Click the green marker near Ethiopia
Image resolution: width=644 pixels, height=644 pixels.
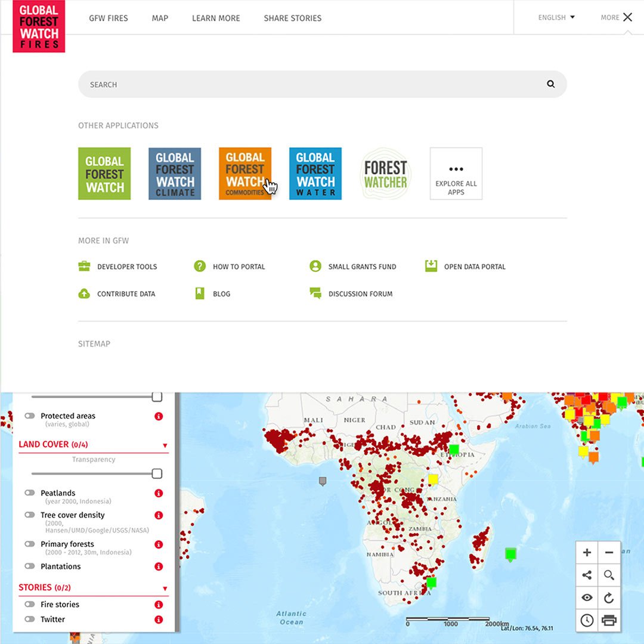(x=454, y=450)
